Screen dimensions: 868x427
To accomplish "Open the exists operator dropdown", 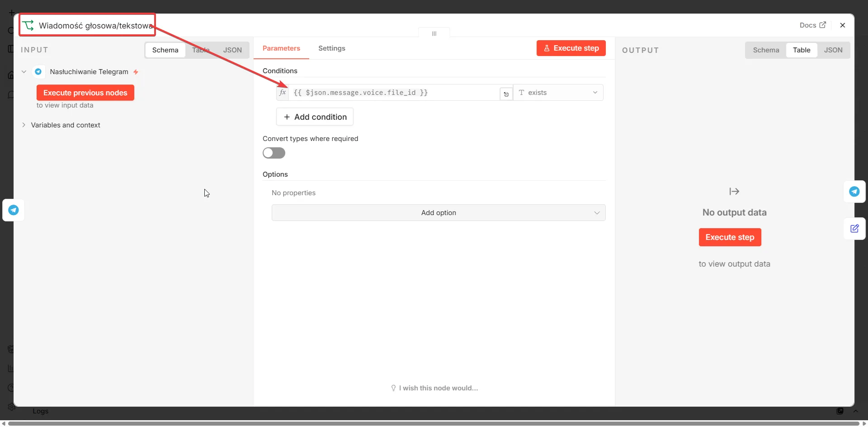I will (x=558, y=93).
